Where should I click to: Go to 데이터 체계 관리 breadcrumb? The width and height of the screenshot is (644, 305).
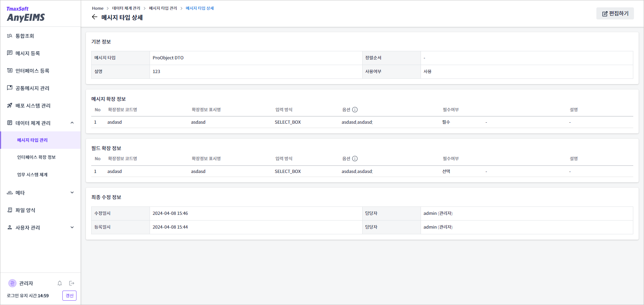pyautogui.click(x=126, y=8)
